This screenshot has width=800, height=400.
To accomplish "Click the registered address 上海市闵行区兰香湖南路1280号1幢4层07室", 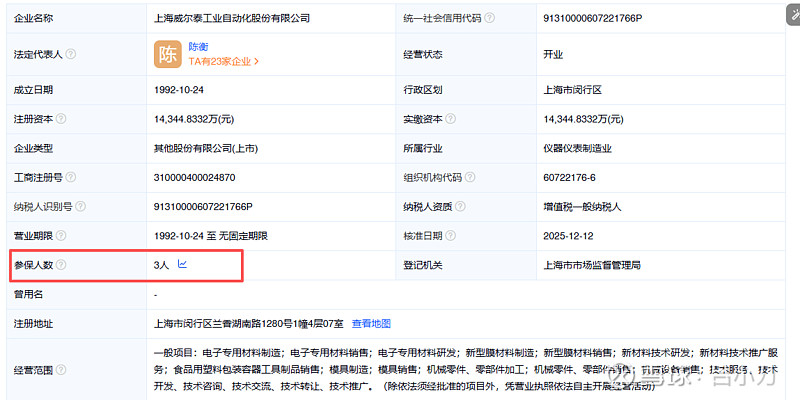I will pyautogui.click(x=249, y=323).
